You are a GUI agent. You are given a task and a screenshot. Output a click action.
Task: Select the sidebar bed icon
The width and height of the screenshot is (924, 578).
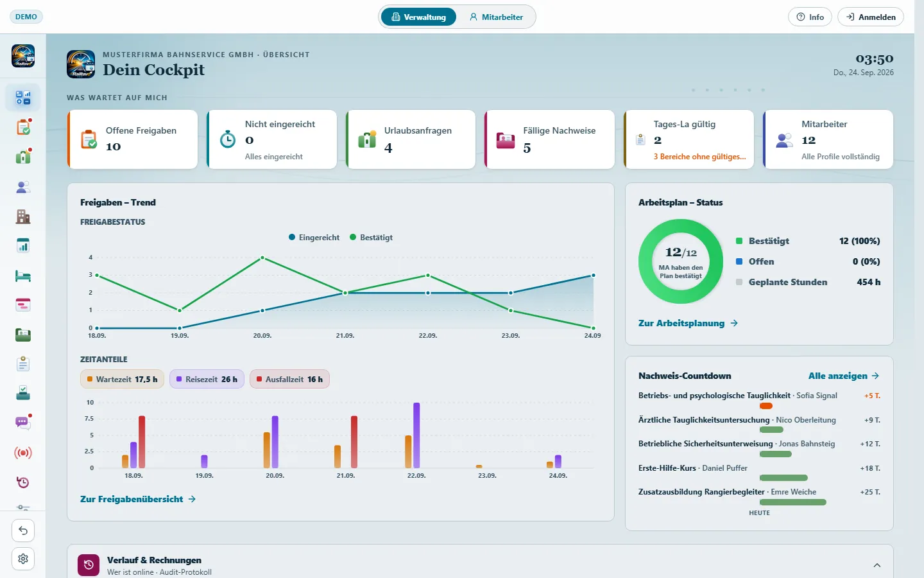tap(23, 276)
